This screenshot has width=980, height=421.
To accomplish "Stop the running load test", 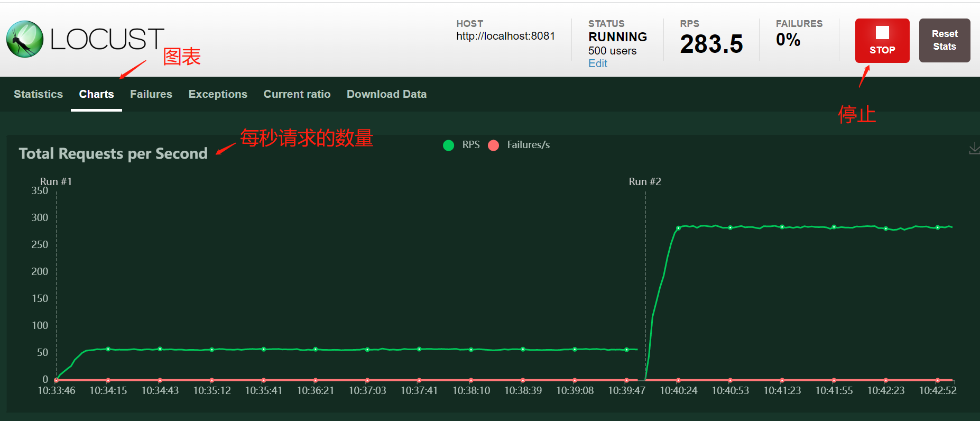I will (x=882, y=41).
